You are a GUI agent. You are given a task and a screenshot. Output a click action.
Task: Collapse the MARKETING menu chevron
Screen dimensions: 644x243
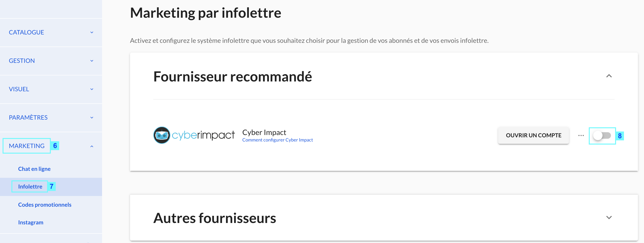point(92,146)
